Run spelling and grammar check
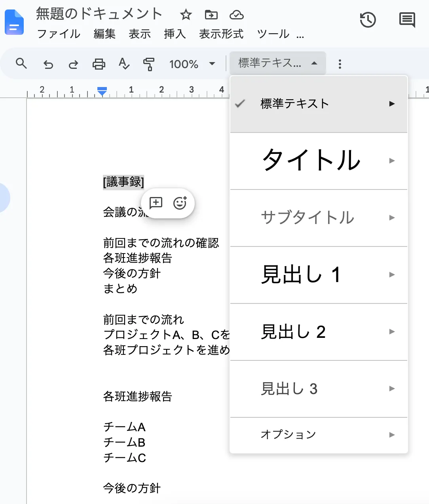Image resolution: width=429 pixels, height=504 pixels. click(124, 64)
